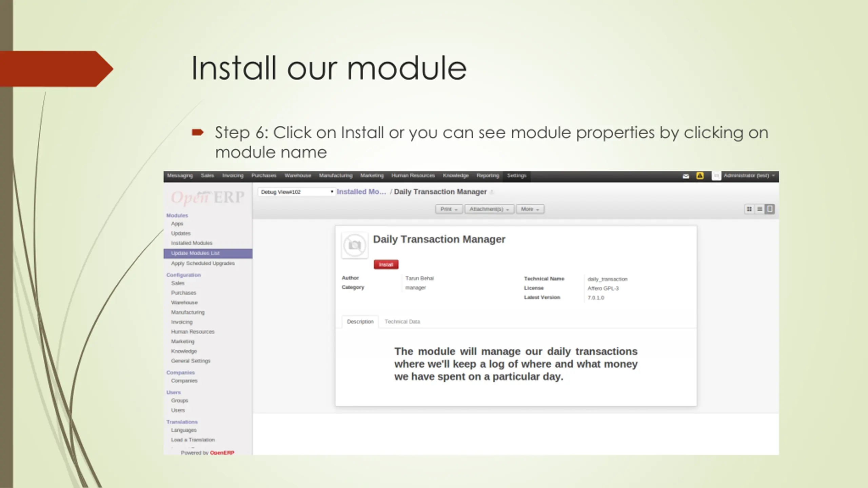
Task: Click the Affero GPL-3 license value
Action: pyautogui.click(x=603, y=288)
